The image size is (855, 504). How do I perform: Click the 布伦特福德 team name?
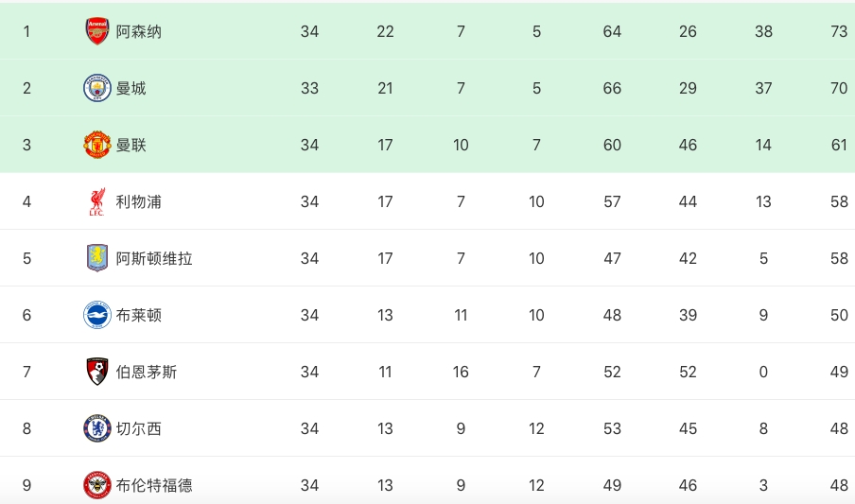coord(154,485)
